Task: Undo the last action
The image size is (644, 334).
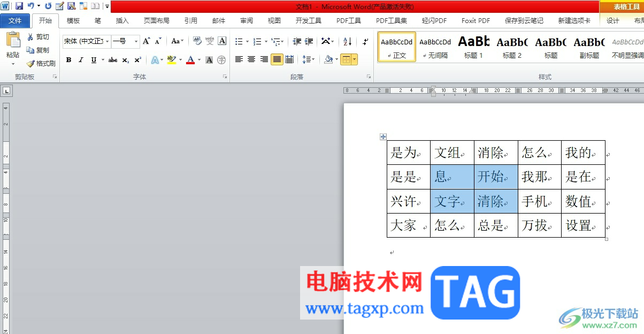Action: pyautogui.click(x=30, y=6)
